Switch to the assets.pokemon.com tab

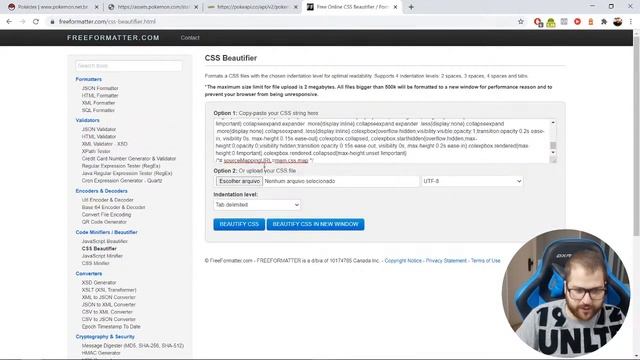coord(153,7)
